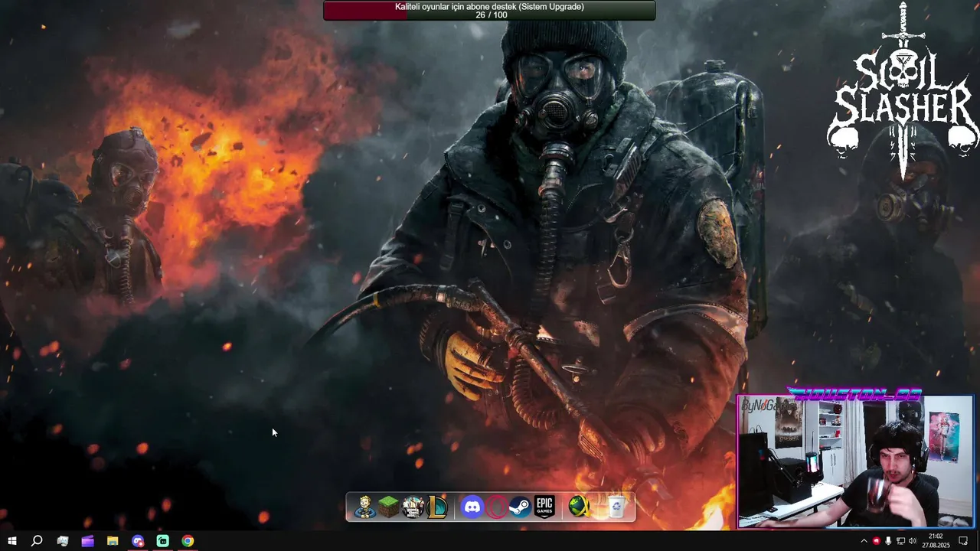Open the Windows Start menu
The image size is (980, 551).
[11, 541]
